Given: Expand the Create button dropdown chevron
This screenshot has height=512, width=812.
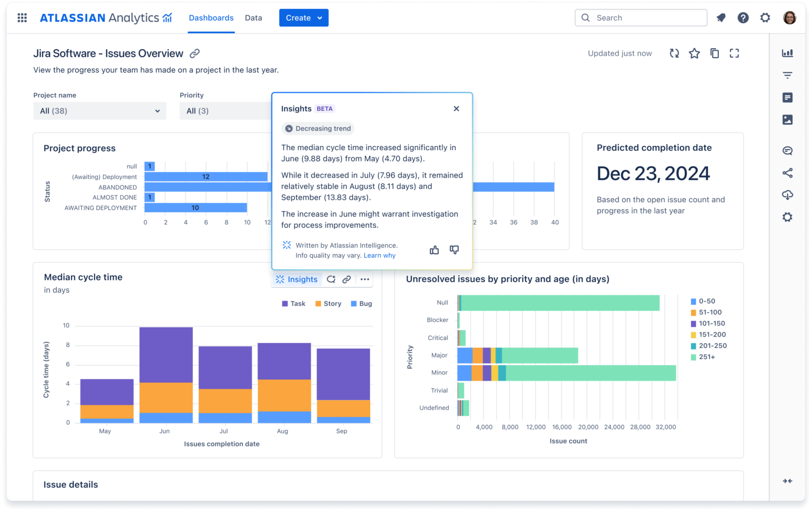Looking at the screenshot, I should point(319,17).
